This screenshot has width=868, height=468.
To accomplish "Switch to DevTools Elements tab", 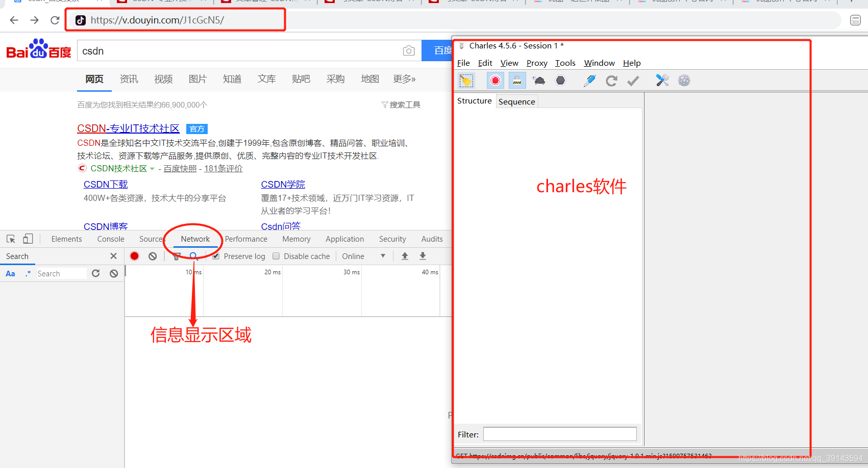I will 66,239.
